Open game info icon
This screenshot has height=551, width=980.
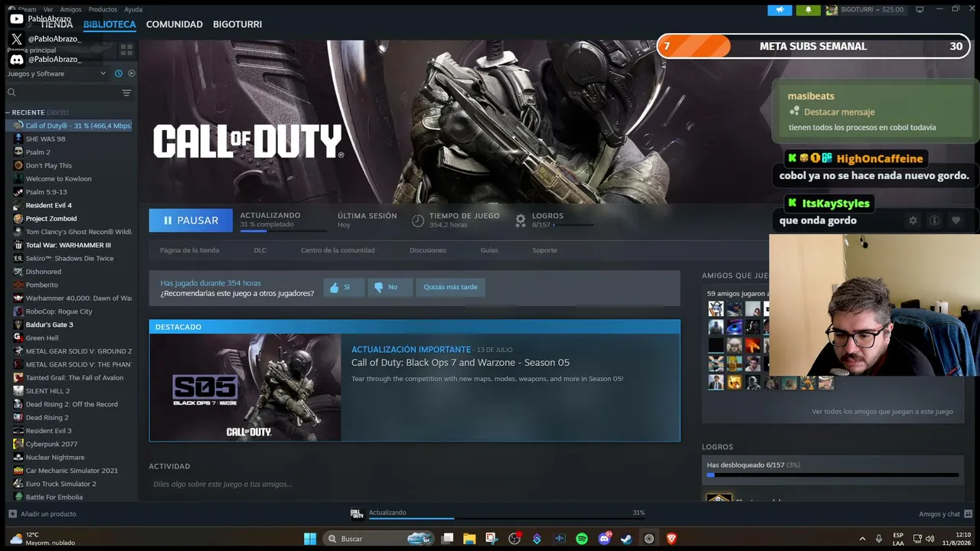pyautogui.click(x=934, y=220)
